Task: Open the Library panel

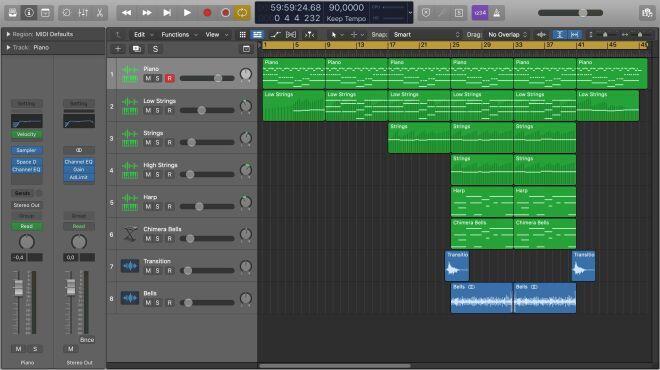Action: pyautogui.click(x=13, y=13)
